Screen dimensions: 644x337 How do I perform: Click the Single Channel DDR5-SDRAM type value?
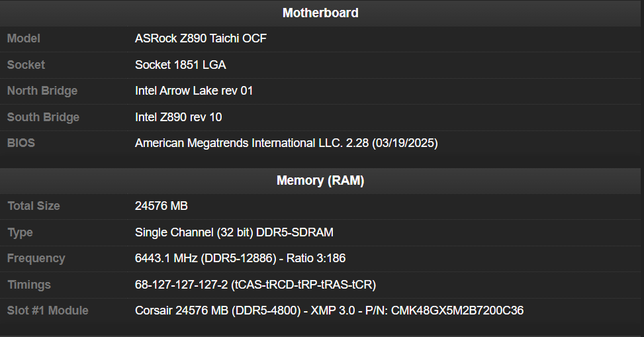tap(234, 232)
